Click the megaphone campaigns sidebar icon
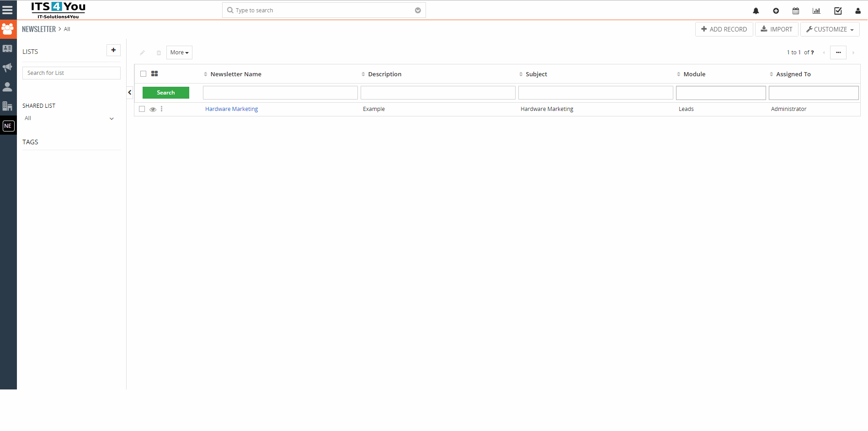This screenshot has height=431, width=868. pyautogui.click(x=8, y=68)
